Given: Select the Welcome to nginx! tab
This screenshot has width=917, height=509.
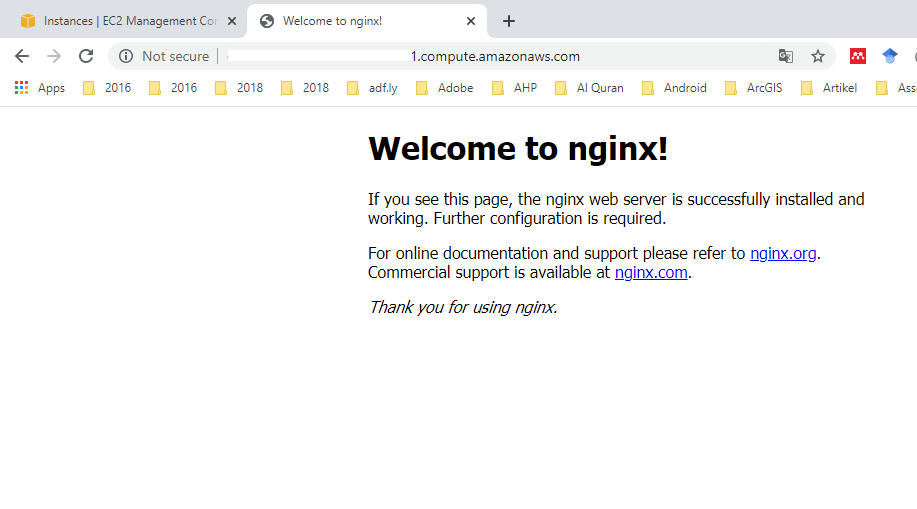Looking at the screenshot, I should pos(367,21).
